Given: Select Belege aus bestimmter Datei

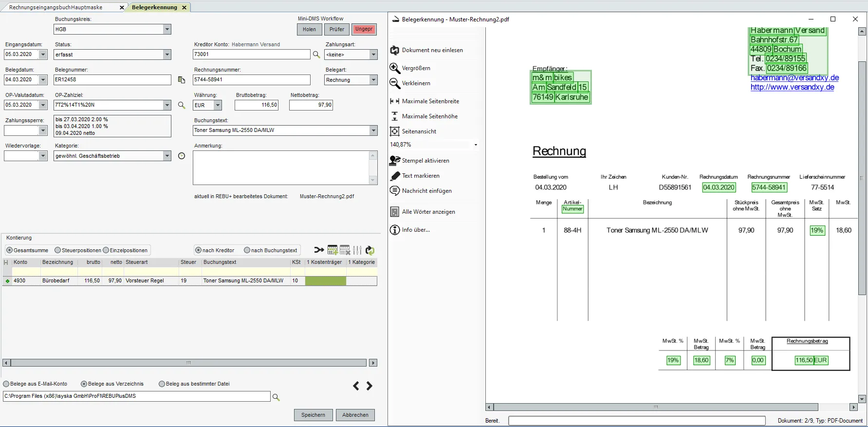Looking at the screenshot, I should (x=162, y=384).
